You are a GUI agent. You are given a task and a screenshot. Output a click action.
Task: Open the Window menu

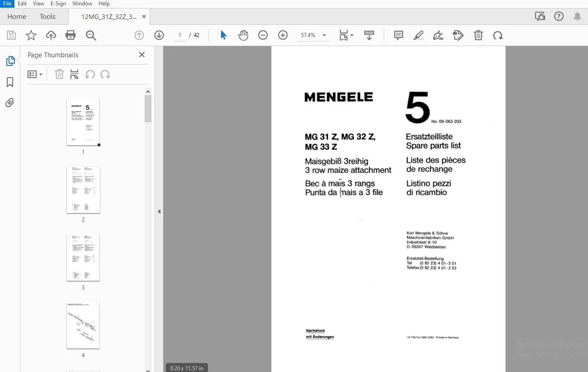coord(82,4)
